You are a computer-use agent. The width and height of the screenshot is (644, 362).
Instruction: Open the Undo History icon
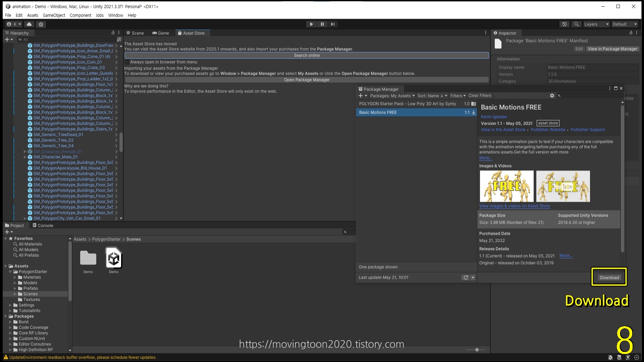[x=565, y=24]
